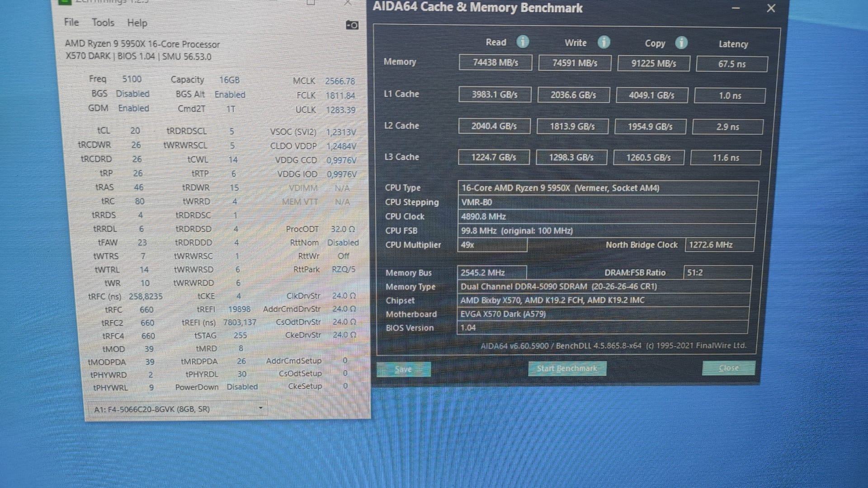This screenshot has height=488, width=868.
Task: Click the UCLK value 1283.39
Action: click(340, 110)
